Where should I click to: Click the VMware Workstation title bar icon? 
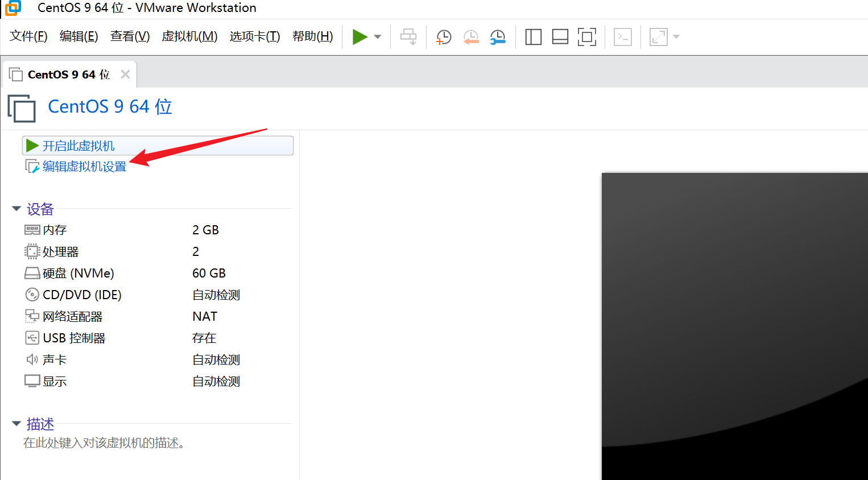click(x=13, y=8)
